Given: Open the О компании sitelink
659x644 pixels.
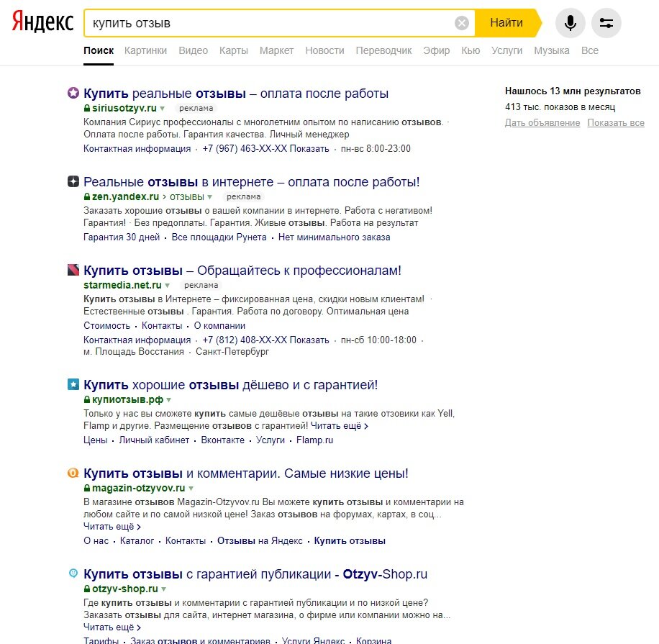Looking at the screenshot, I should 219,326.
